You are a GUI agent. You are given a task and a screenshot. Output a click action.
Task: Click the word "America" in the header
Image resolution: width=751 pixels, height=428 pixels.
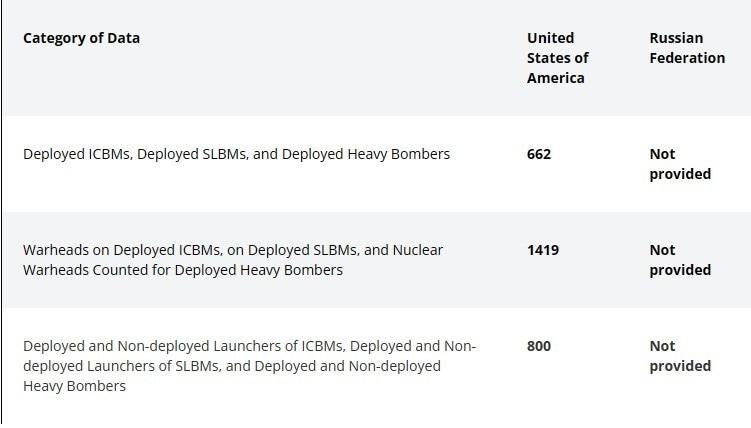pyautogui.click(x=556, y=78)
